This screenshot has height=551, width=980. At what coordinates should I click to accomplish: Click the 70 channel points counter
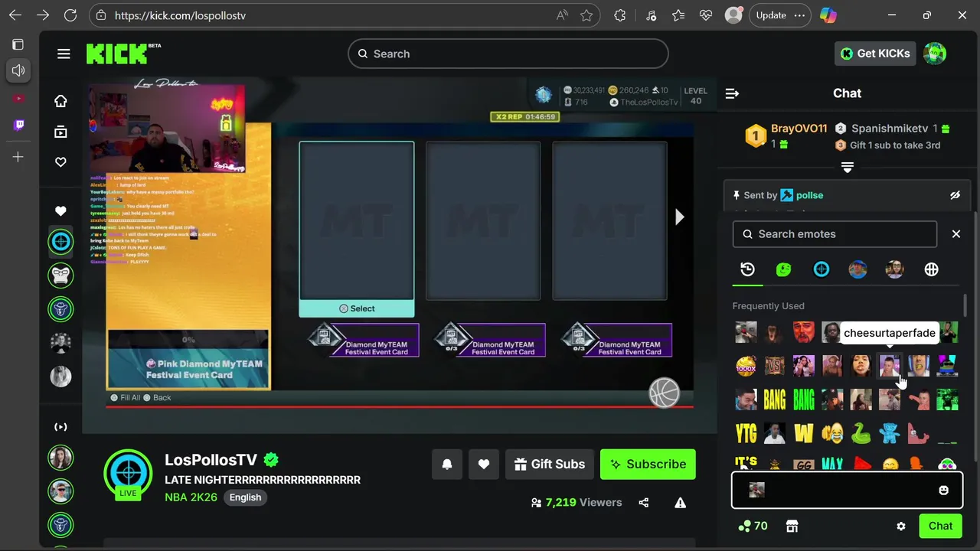753,526
